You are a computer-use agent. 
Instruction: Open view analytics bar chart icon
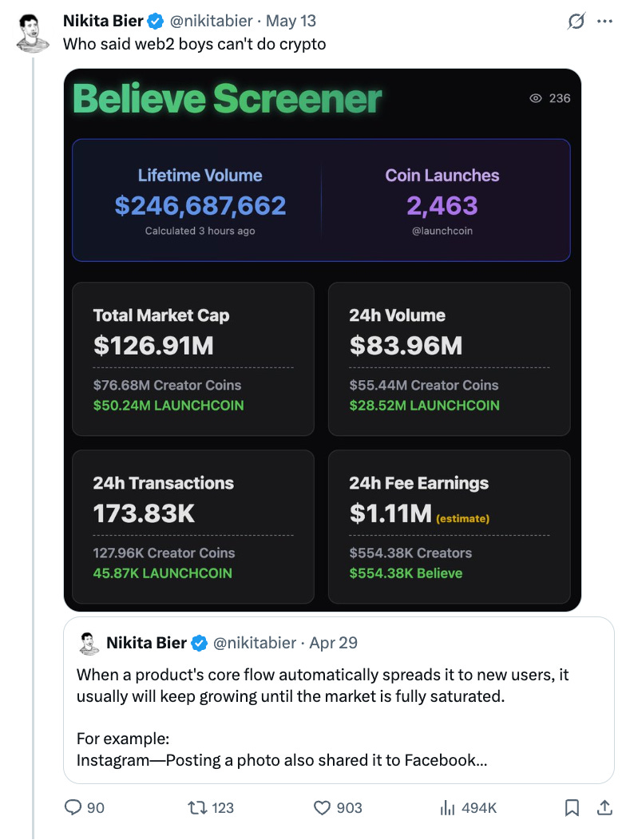[447, 807]
